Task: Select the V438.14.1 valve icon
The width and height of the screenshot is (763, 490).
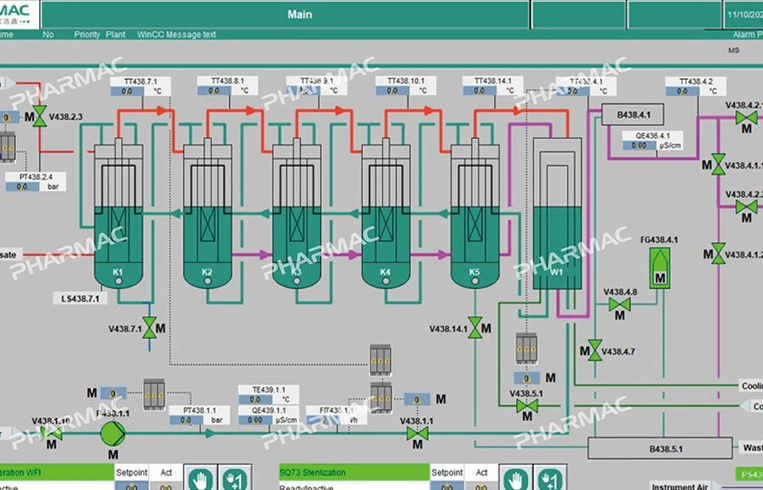Action: click(473, 328)
